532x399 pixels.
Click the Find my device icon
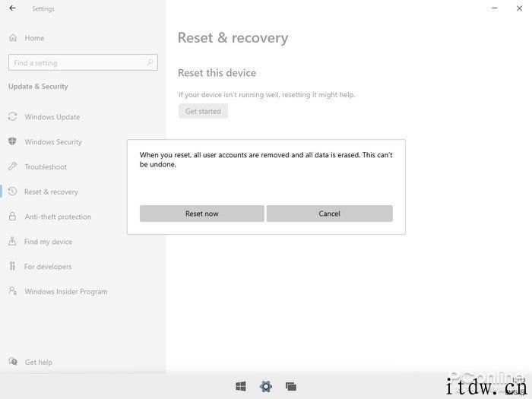coord(12,241)
